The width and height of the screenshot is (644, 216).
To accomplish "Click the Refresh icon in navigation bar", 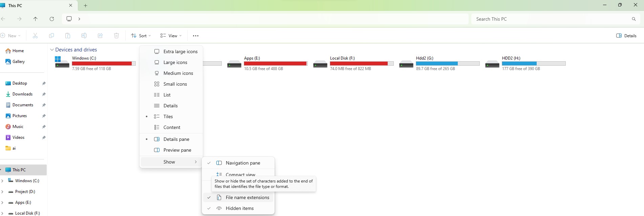I will 52,19.
